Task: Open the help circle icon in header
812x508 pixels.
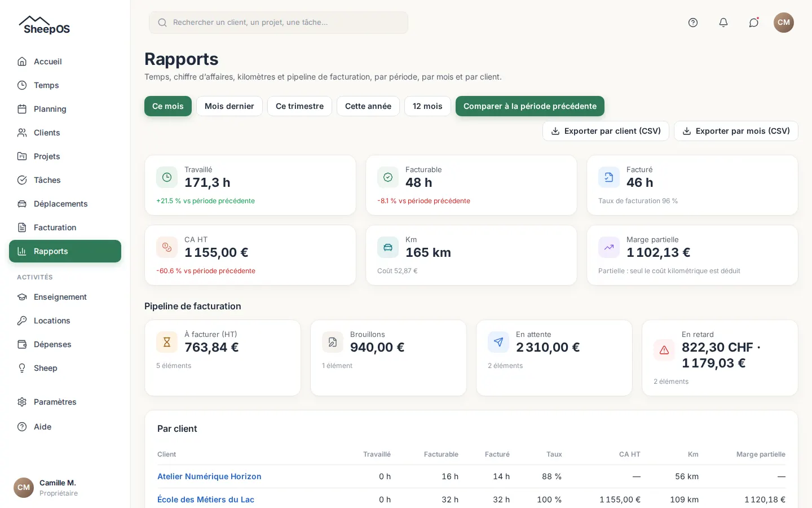Action: [693, 23]
